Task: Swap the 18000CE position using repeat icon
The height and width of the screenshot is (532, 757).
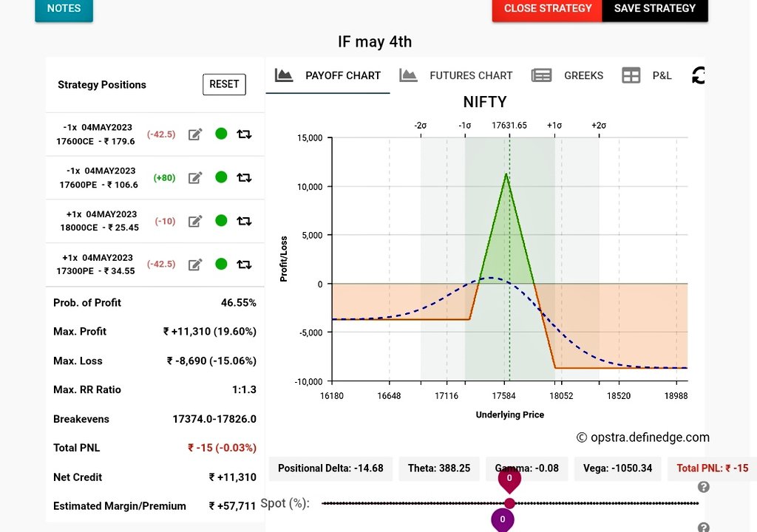Action: (x=244, y=221)
